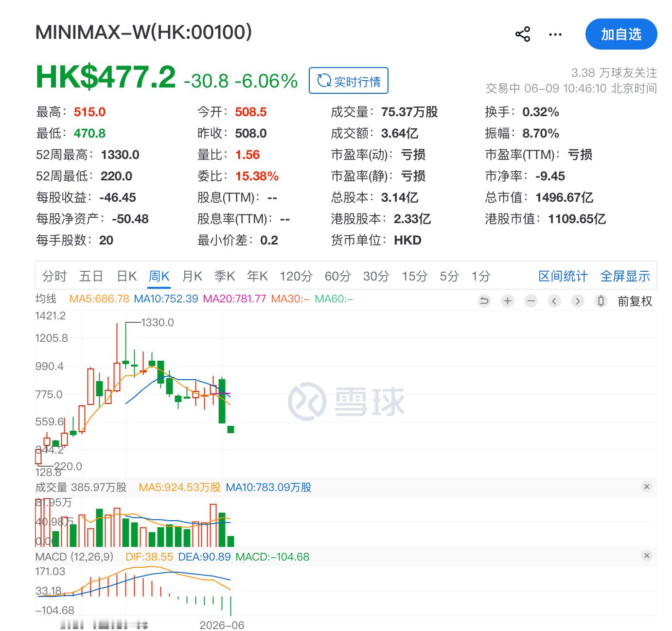Switch to 月K chart tab
672x631 pixels.
tap(192, 276)
